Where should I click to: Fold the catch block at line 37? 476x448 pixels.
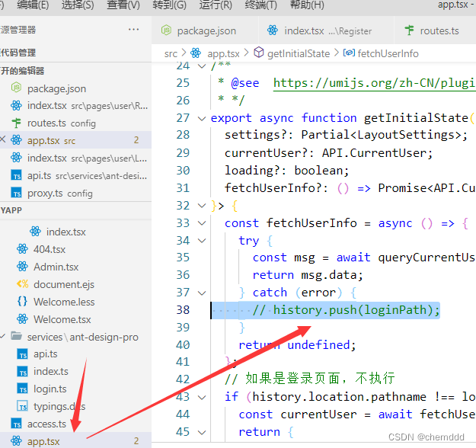[202, 293]
